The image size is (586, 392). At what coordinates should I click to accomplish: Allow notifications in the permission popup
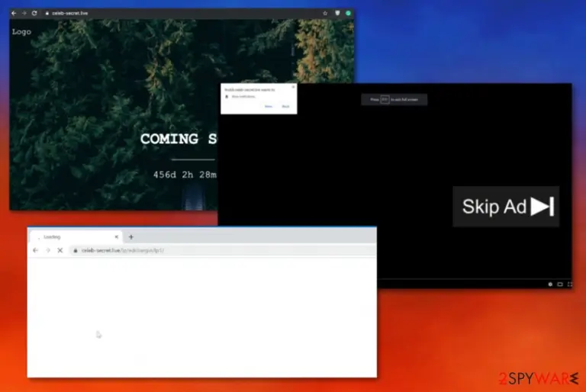(269, 107)
